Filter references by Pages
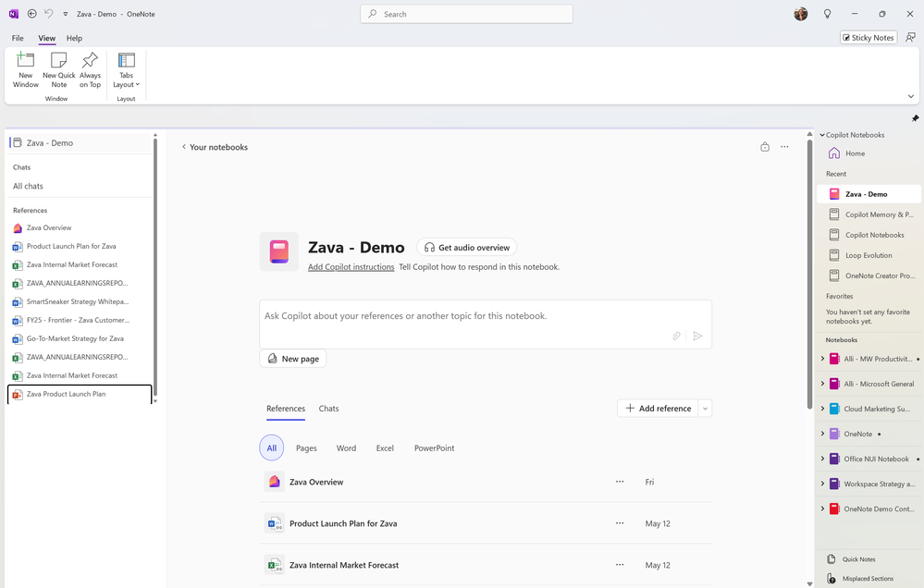This screenshot has width=924, height=588. (x=306, y=447)
